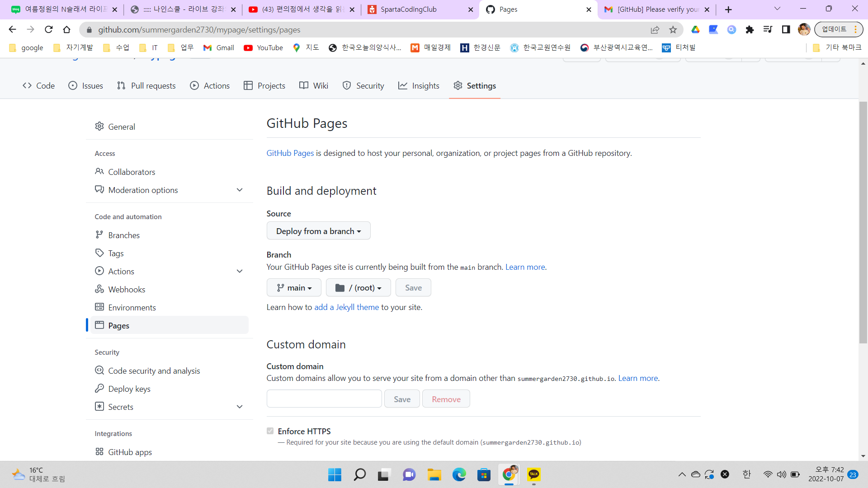Open the Gmail bookmark
The width and height of the screenshot is (868, 488).
pyautogui.click(x=219, y=48)
